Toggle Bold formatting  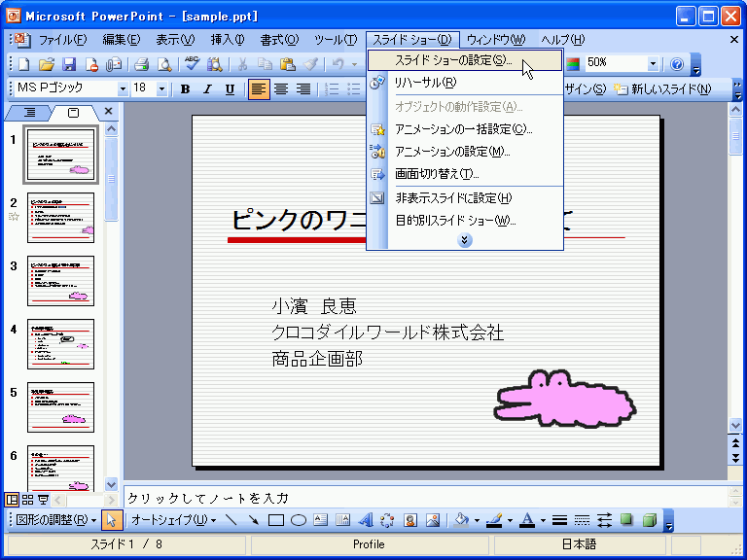coord(185,89)
